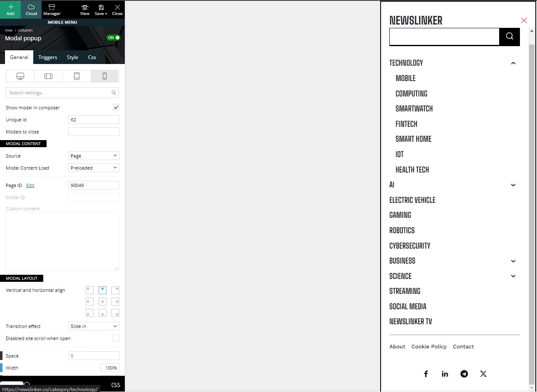
Task: Open the Manager panel
Action: point(52,10)
